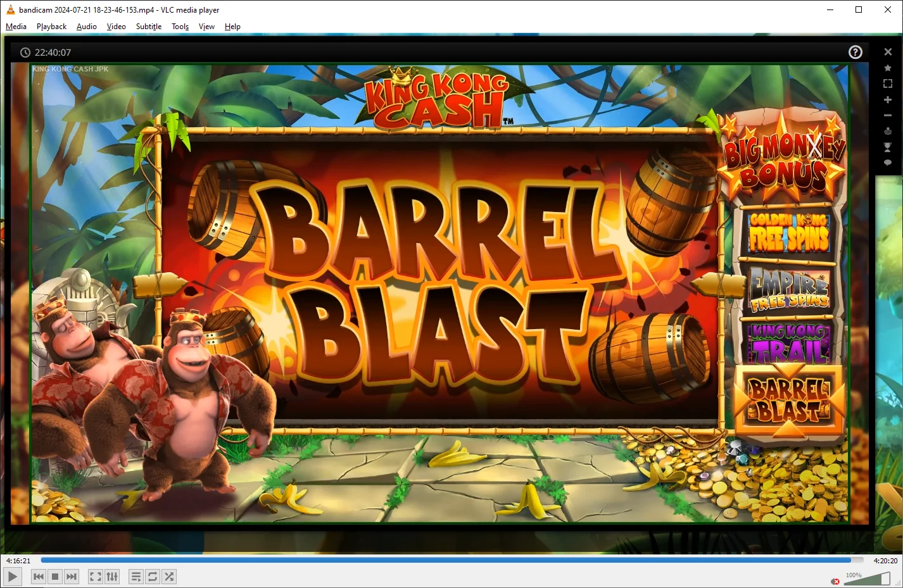Viewport: 903px width, 588px height.
Task: Maximize the VLC media player window
Action: coord(859,9)
